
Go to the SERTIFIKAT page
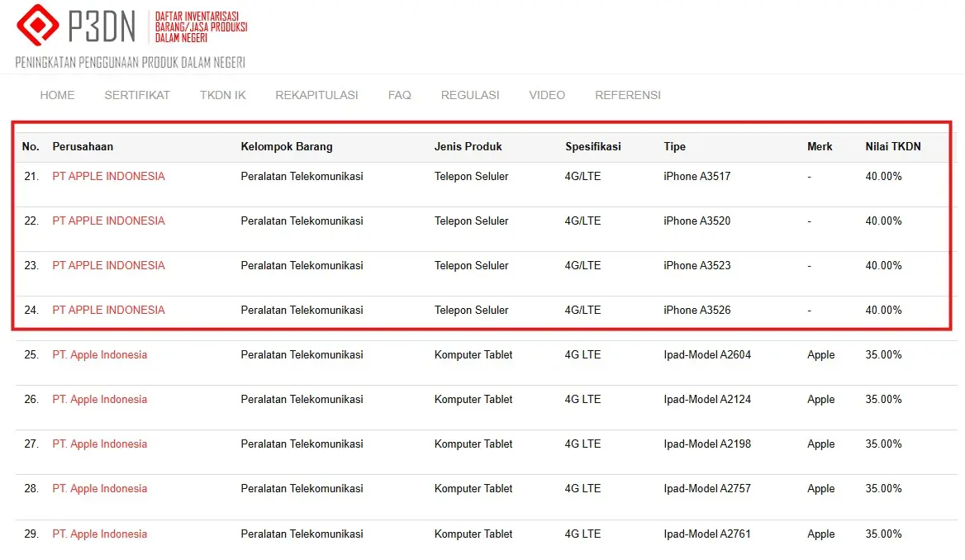pyautogui.click(x=137, y=95)
